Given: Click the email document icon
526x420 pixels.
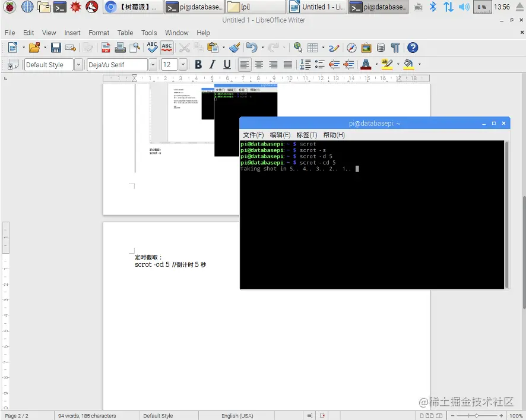Looking at the screenshot, I should (x=71, y=48).
